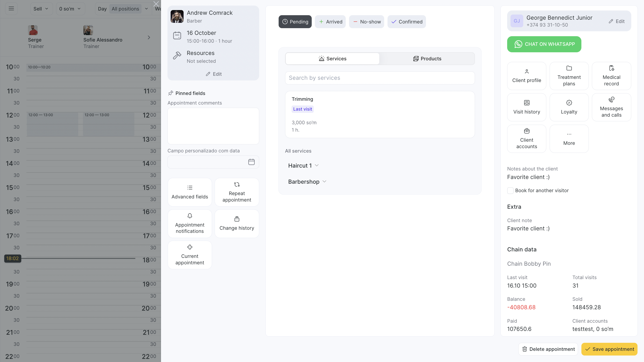Open the hamburger menu icon

(11, 8)
